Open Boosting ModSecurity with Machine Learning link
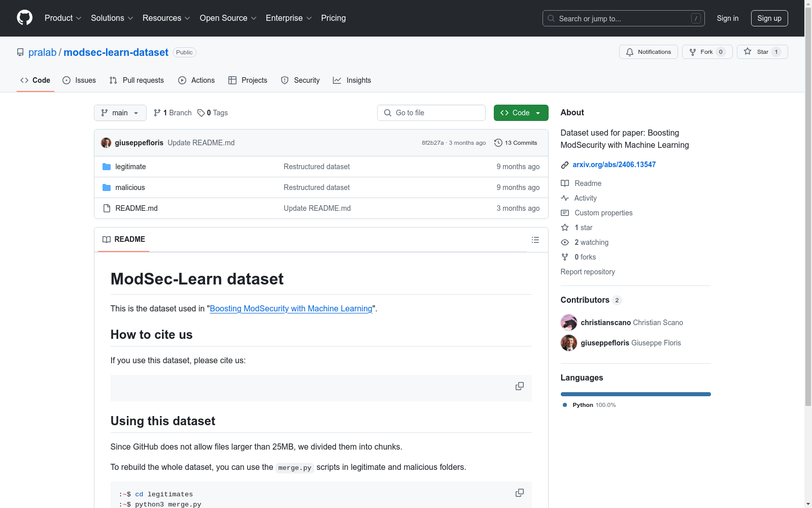This screenshot has height=508, width=812. click(291, 308)
